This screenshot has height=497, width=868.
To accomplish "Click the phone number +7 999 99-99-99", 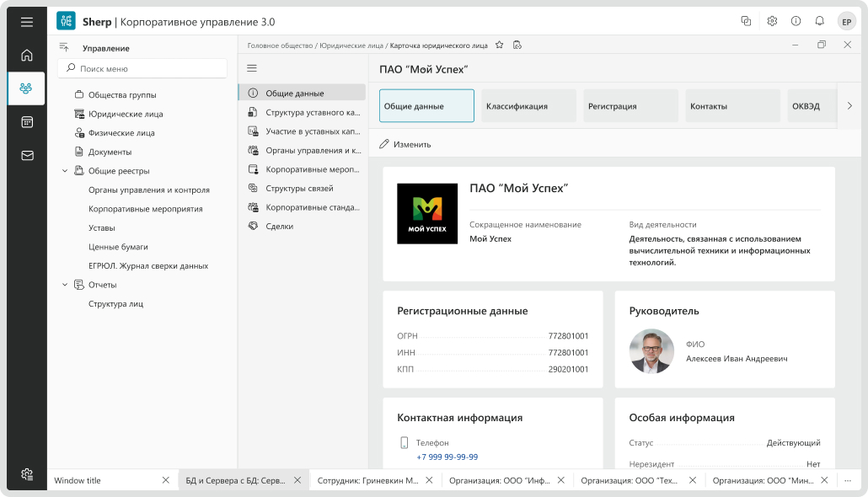I will tap(447, 457).
